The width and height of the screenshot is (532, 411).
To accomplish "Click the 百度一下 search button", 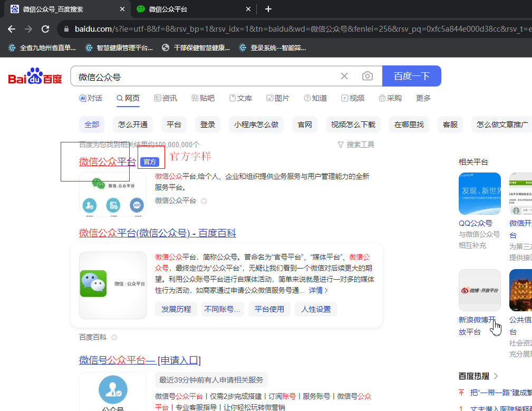I will 411,76.
